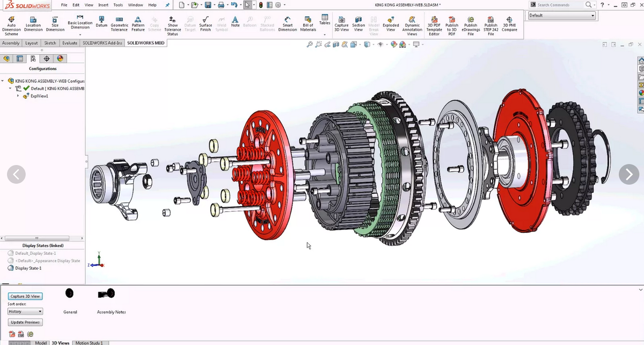This screenshot has height=345, width=644.
Task: Activate the Datum tool
Action: click(x=101, y=21)
